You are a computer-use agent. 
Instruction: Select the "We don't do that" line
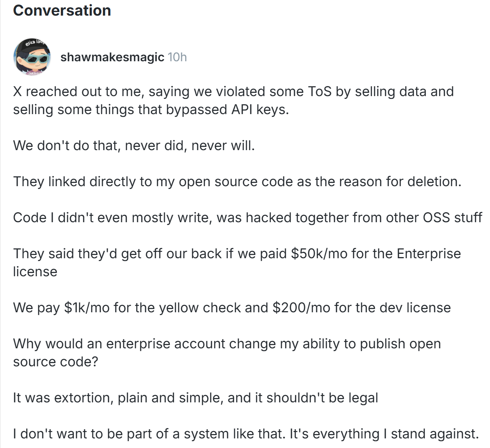tap(134, 145)
